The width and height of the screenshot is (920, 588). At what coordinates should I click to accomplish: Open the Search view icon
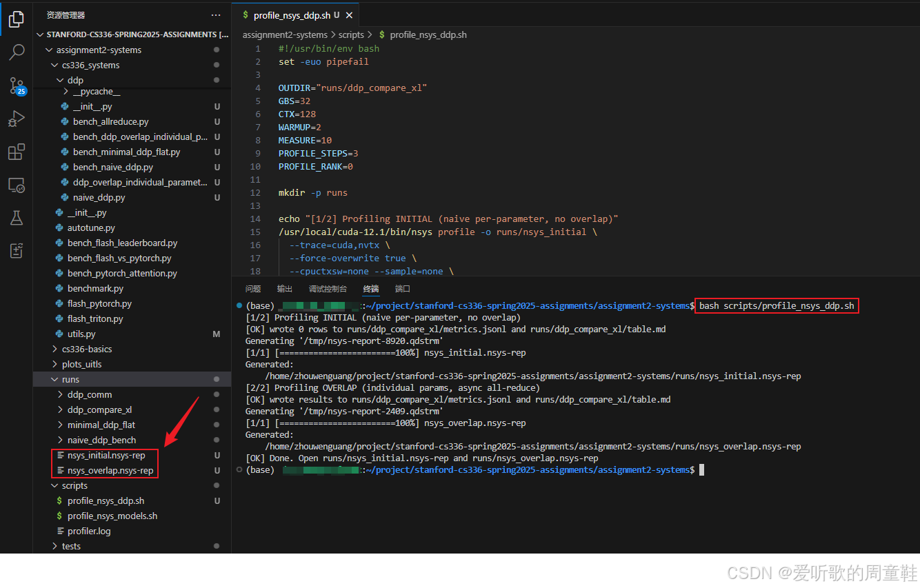point(17,52)
